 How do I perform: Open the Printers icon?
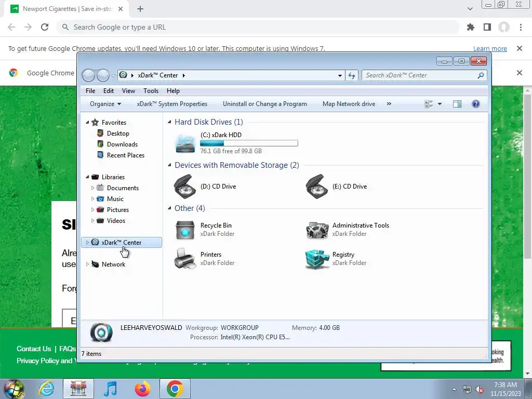(x=185, y=259)
